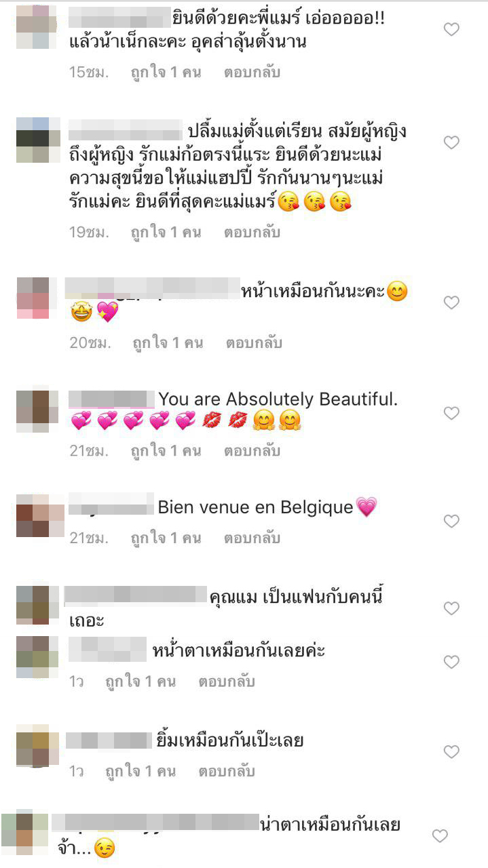Open the ถูกใจ 1 คน list under ยิ้มเหมือนกันเป๊ะเลย

click(140, 771)
